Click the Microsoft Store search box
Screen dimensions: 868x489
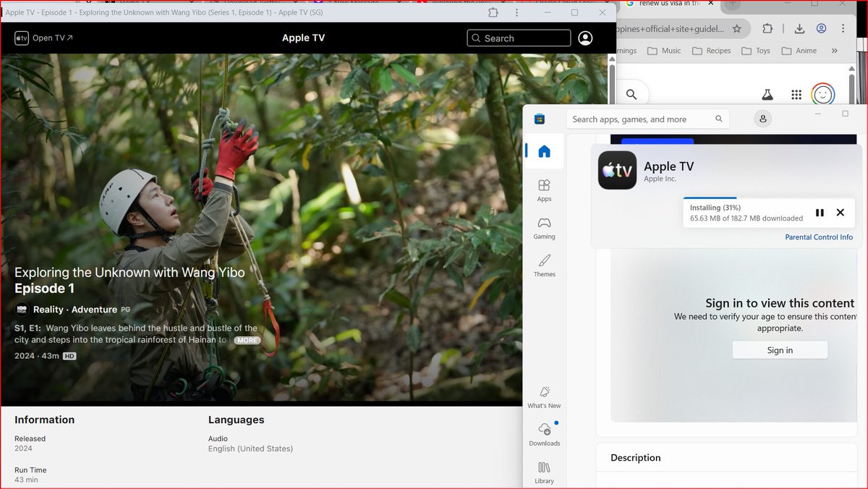(647, 119)
